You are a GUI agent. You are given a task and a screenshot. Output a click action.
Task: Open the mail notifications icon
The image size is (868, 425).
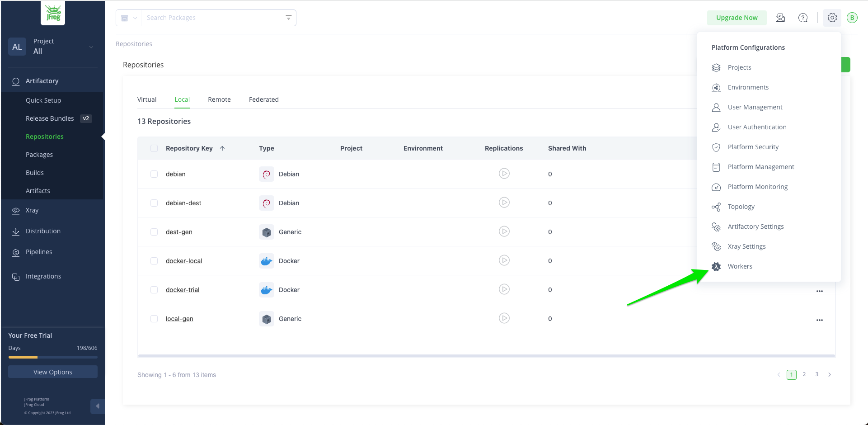pyautogui.click(x=780, y=18)
